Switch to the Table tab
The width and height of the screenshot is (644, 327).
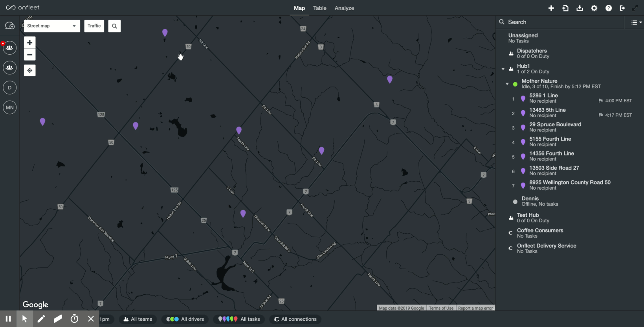pos(319,8)
